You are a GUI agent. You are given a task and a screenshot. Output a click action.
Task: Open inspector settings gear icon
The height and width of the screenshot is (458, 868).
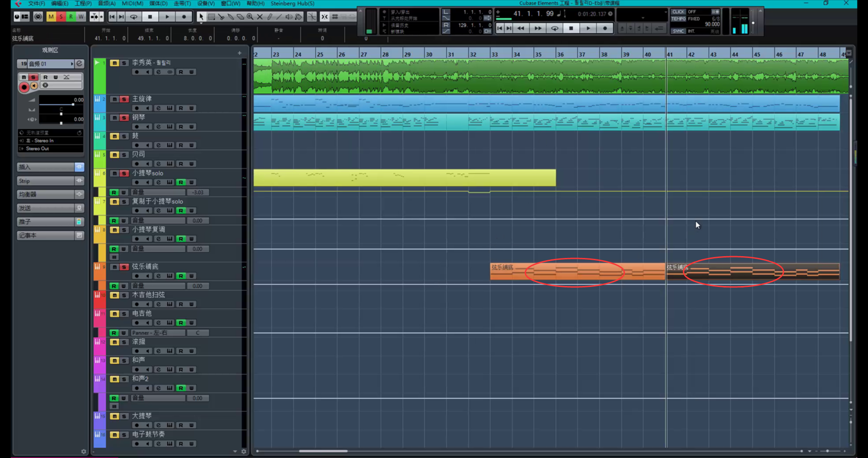click(84, 451)
